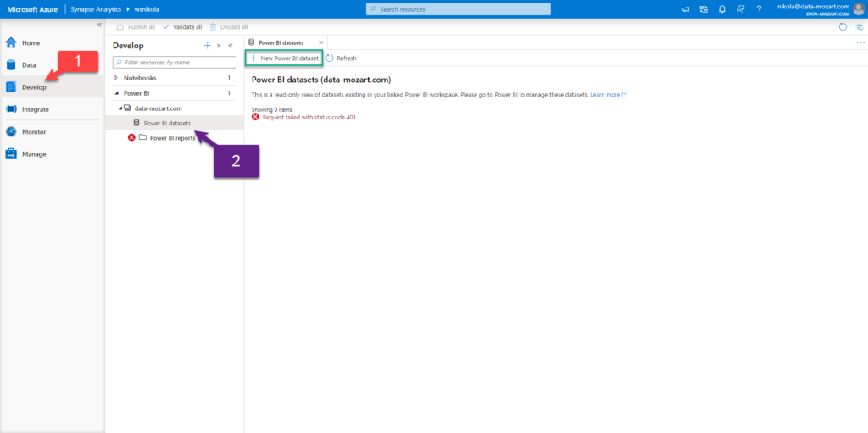This screenshot has height=433, width=868.
Task: Click Validate all
Action: pyautogui.click(x=182, y=26)
